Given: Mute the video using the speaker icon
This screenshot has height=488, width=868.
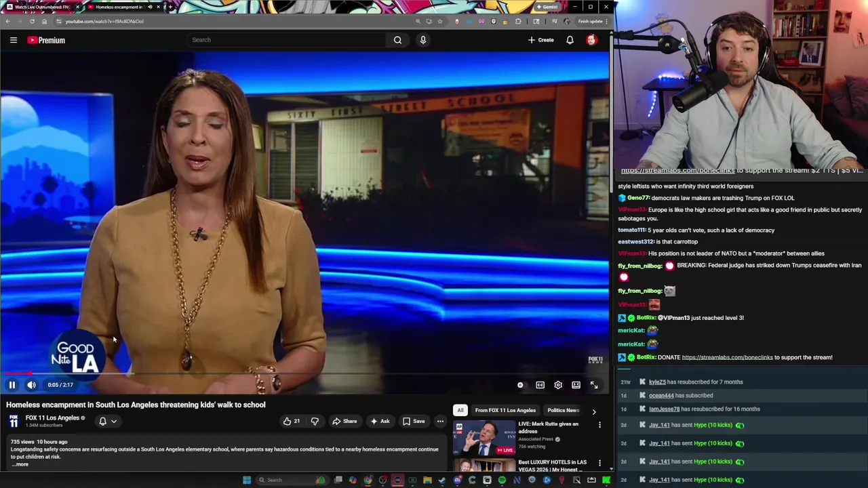Looking at the screenshot, I should click(x=31, y=385).
